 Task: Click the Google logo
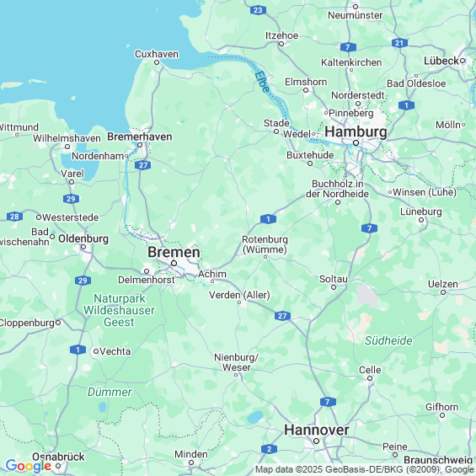[x=29, y=466]
